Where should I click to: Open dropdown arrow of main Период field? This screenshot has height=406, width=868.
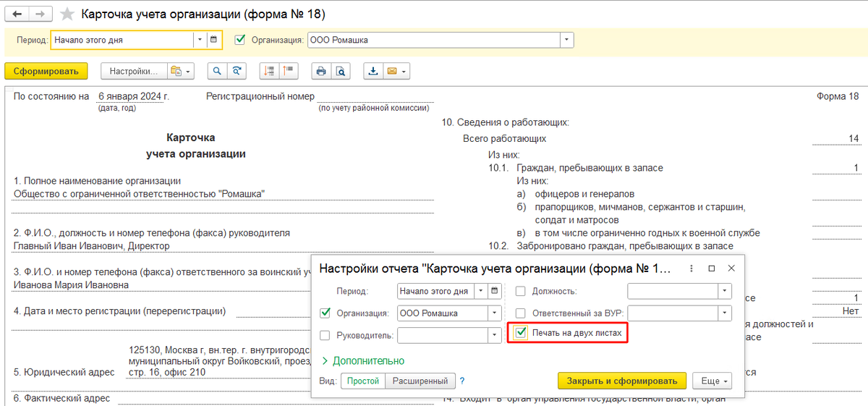click(x=200, y=40)
